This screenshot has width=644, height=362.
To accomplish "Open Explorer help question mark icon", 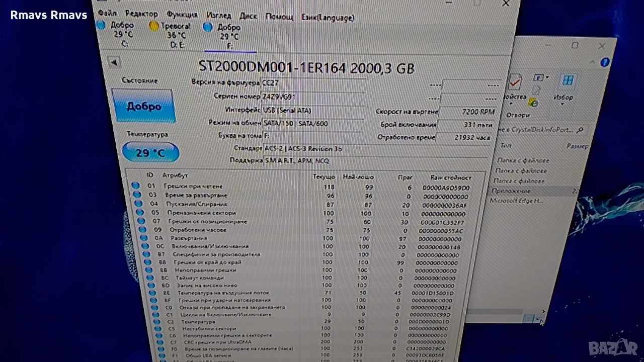I will click(604, 62).
